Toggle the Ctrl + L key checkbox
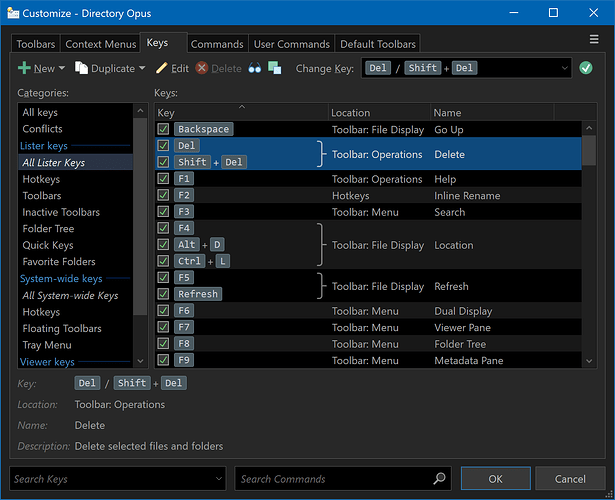Screen dimensions: 615x500 pyautogui.click(x=163, y=261)
